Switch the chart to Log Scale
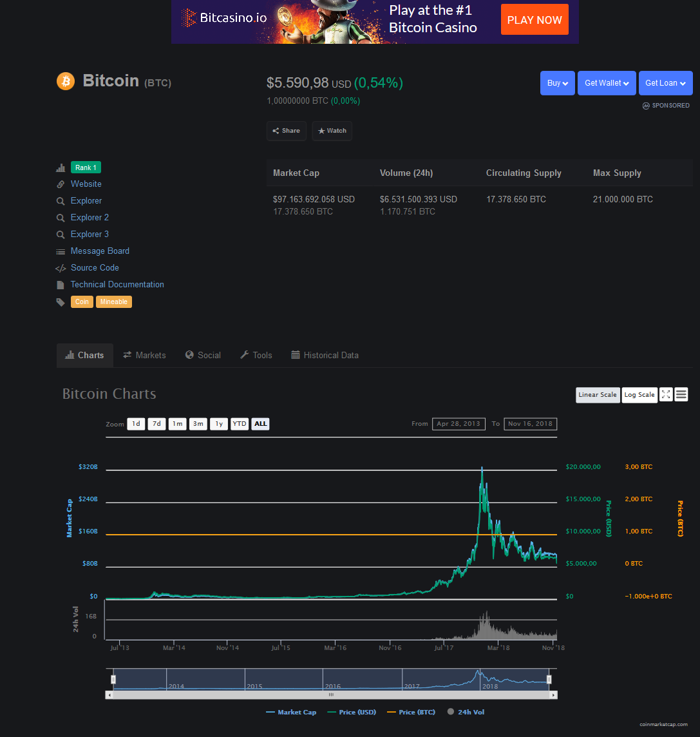This screenshot has width=700, height=737. [x=639, y=395]
